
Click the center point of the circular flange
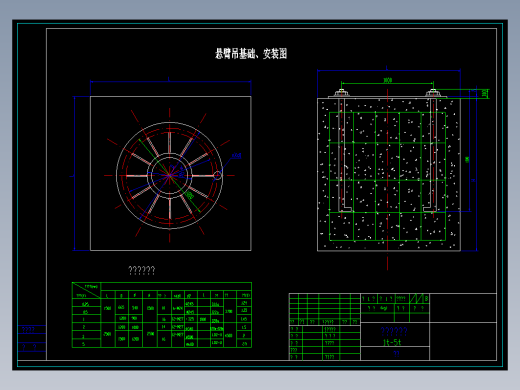[170, 175]
